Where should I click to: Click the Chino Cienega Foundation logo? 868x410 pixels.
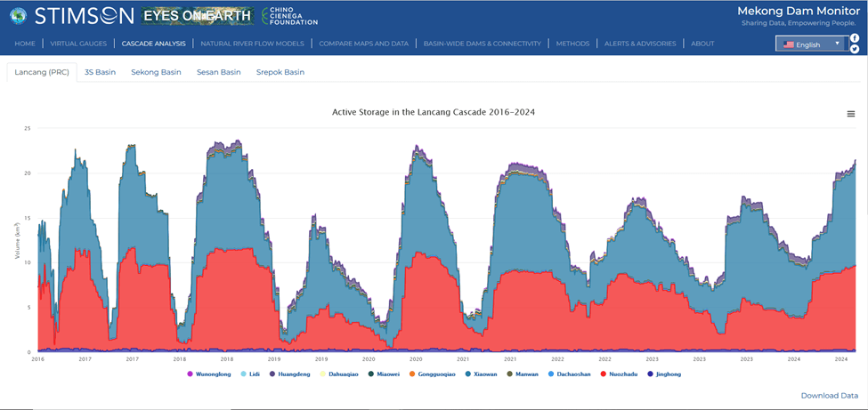pos(289,16)
